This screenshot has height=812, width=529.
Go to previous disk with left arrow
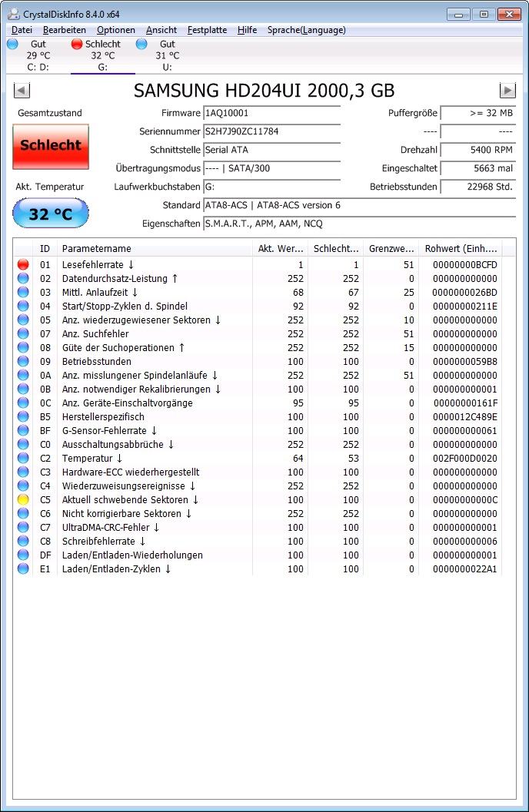coord(22,90)
